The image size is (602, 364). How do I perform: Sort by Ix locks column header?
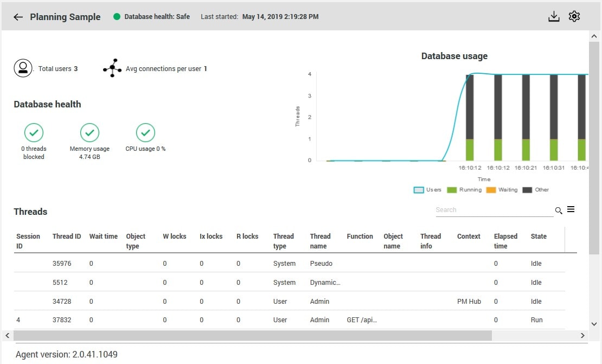coord(211,237)
